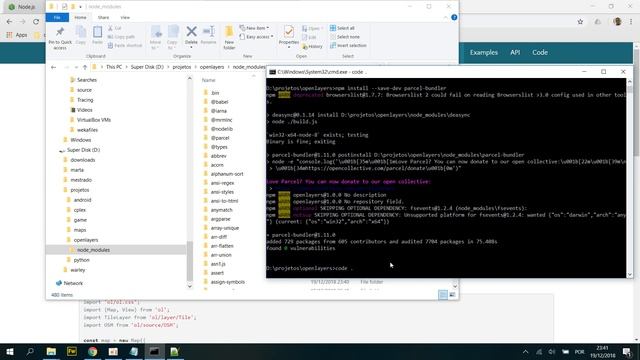Click Select all in ribbon

click(342, 28)
